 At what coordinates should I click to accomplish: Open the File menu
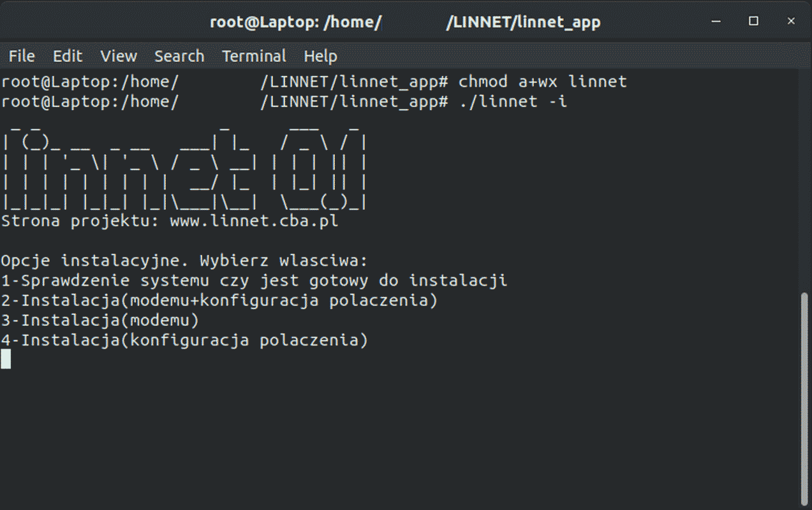[x=22, y=56]
